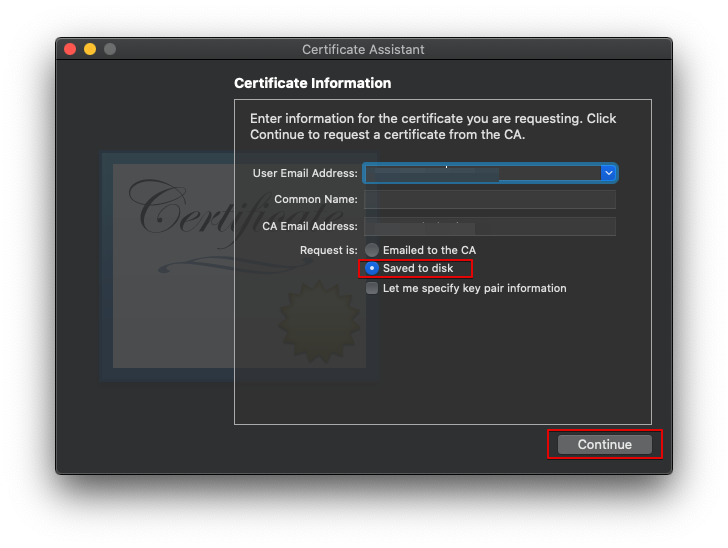Select the Saved to disk radio button
This screenshot has width=728, height=548.
372,269
